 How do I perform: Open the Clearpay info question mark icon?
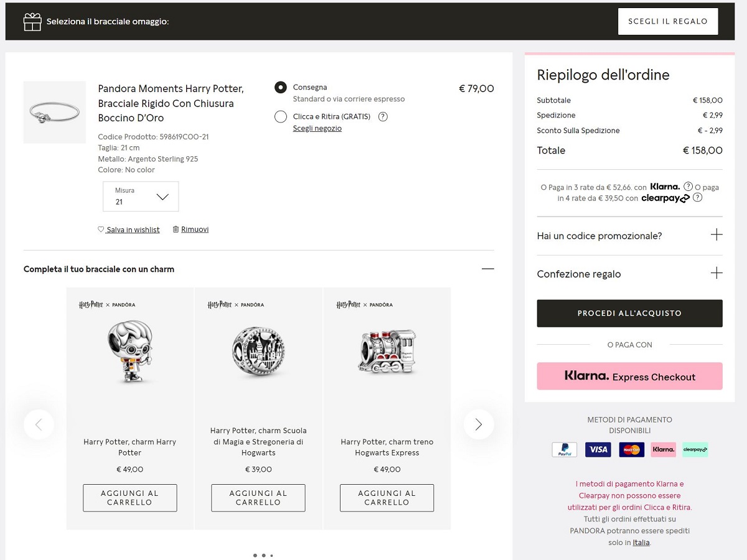pyautogui.click(x=697, y=198)
